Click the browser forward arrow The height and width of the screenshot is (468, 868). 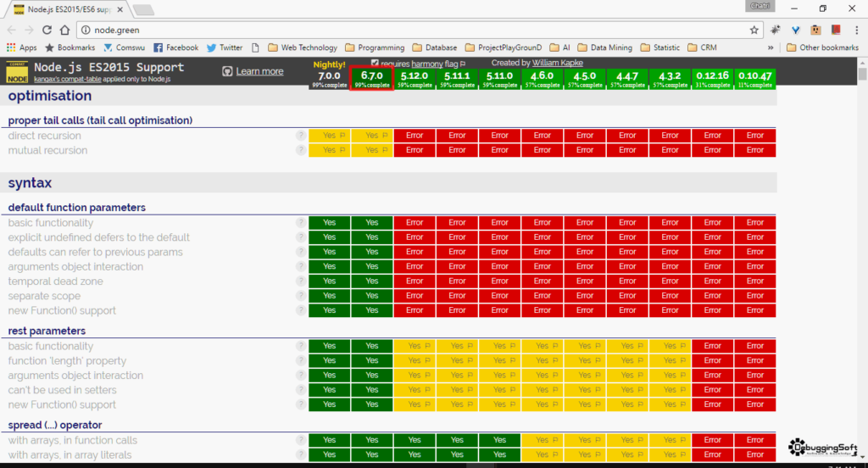point(30,30)
